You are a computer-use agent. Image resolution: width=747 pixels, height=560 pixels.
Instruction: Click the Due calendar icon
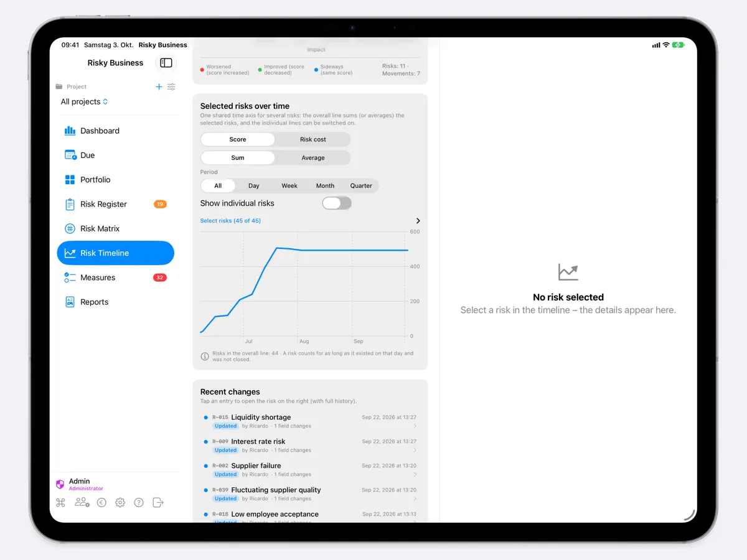pos(70,155)
